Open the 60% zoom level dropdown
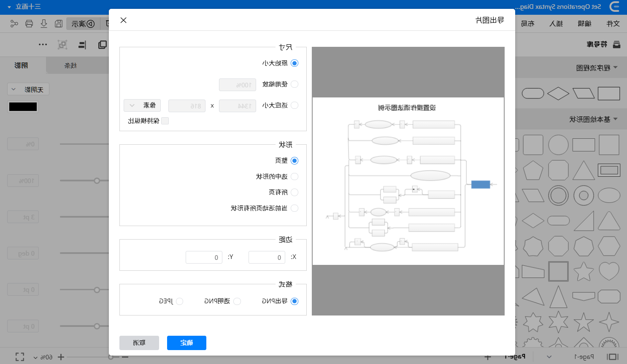The height and width of the screenshot is (364, 627). [x=43, y=357]
